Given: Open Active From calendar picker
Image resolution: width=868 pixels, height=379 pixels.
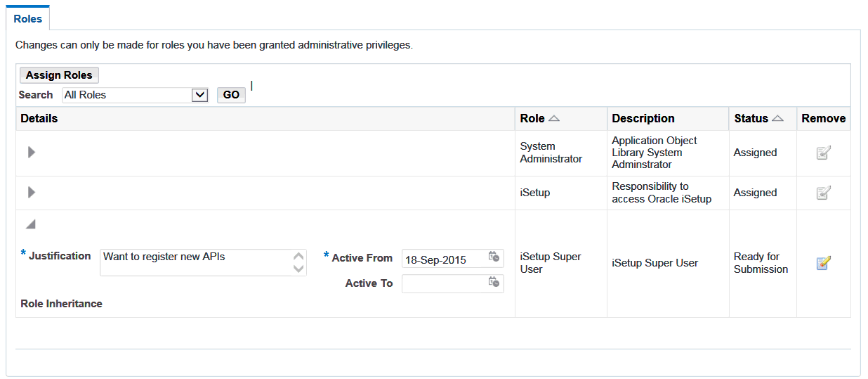Looking at the screenshot, I should pyautogui.click(x=494, y=257).
